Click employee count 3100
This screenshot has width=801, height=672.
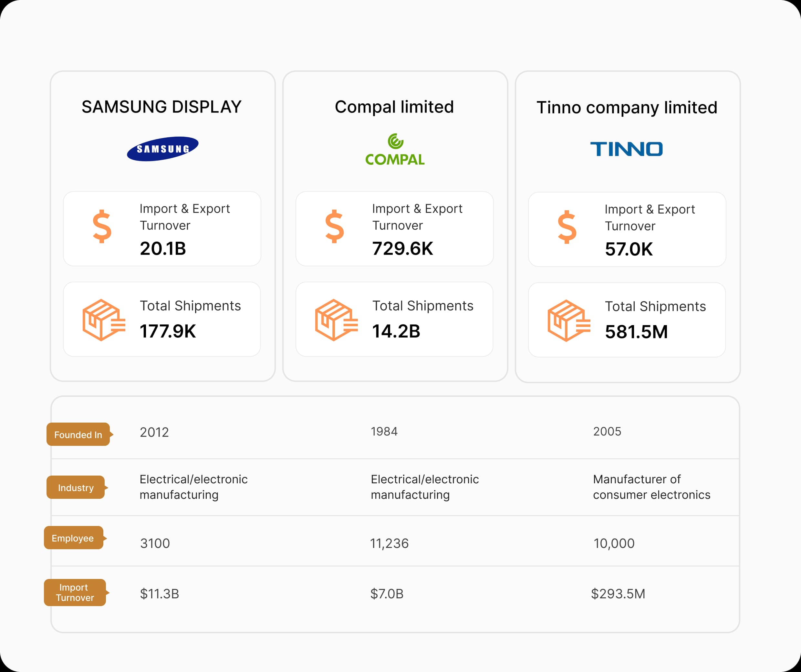click(155, 543)
